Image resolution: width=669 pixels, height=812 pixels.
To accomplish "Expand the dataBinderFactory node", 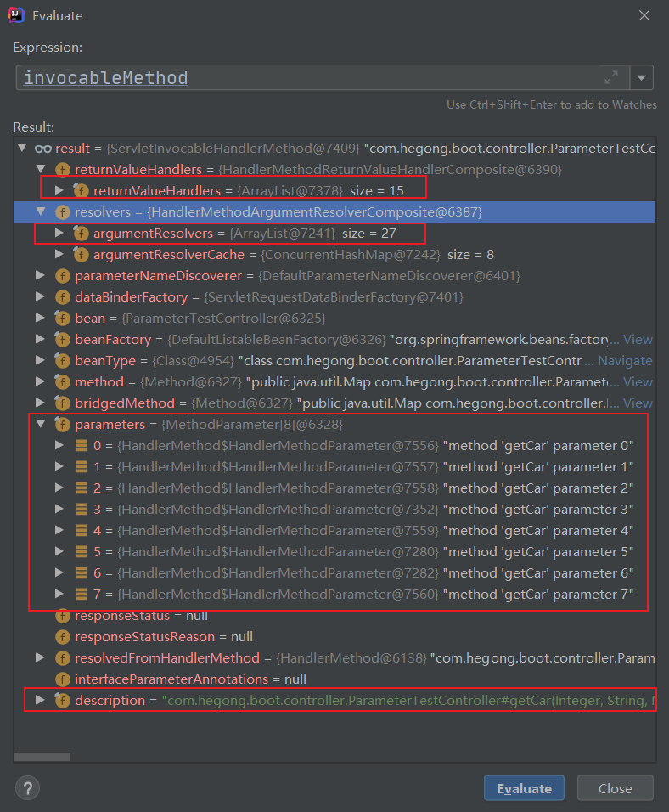I will tap(40, 296).
